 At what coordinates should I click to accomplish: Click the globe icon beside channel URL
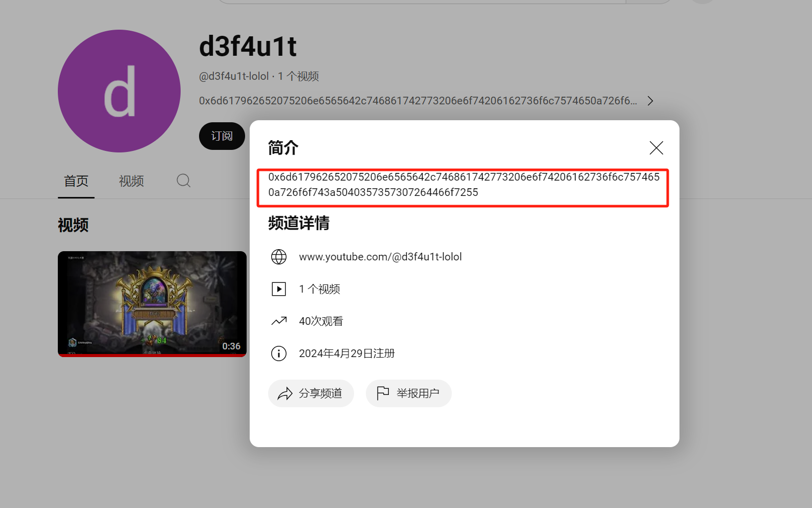pos(279,257)
